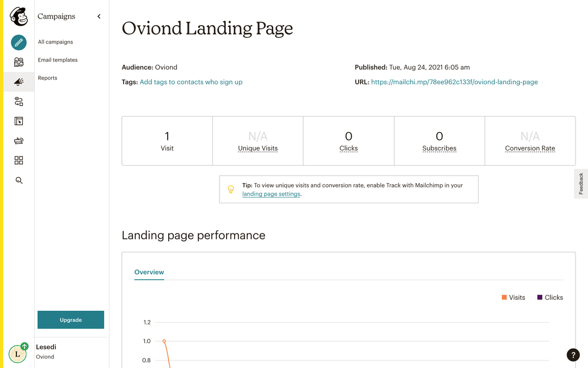Image resolution: width=588 pixels, height=368 pixels.
Task: Open the Audience icon in sidebar
Action: pyautogui.click(x=19, y=62)
